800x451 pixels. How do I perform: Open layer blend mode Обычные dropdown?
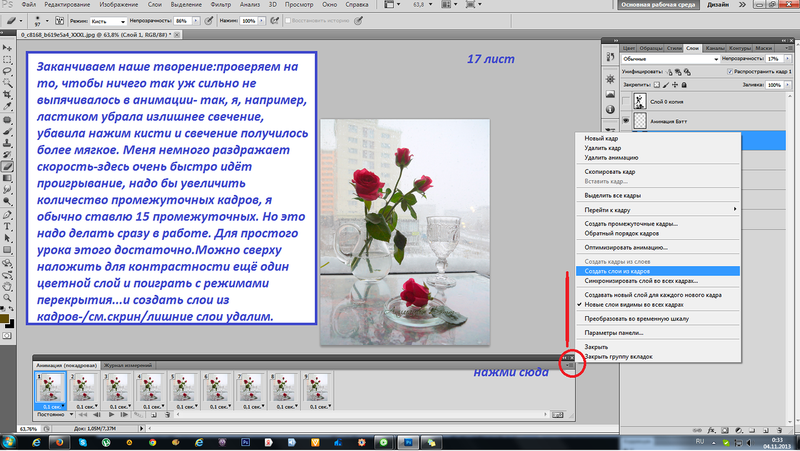click(670, 59)
